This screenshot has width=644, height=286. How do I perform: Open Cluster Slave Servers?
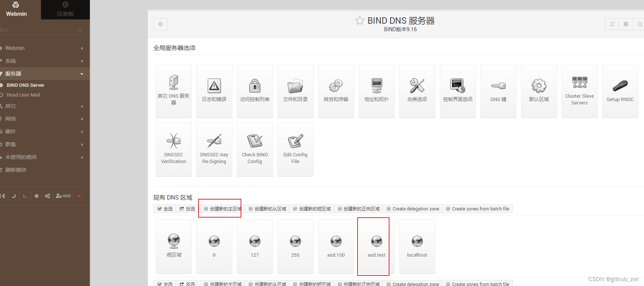(580, 91)
